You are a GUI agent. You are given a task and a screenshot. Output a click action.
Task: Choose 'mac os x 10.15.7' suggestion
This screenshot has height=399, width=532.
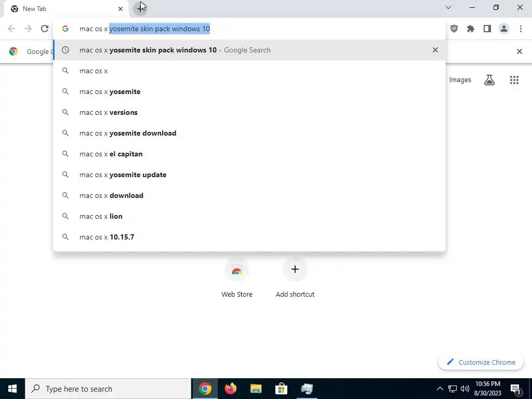coord(249,237)
